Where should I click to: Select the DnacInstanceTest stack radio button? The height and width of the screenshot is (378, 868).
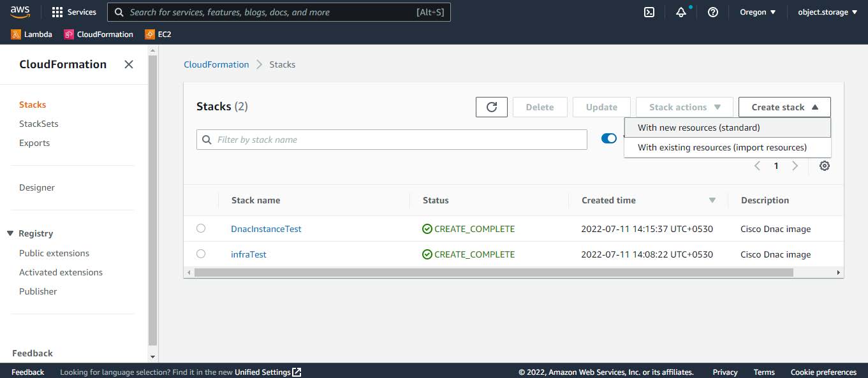(201, 228)
